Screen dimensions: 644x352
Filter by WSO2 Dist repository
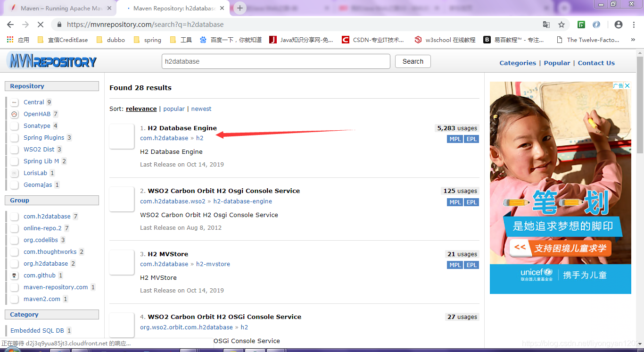[39, 149]
